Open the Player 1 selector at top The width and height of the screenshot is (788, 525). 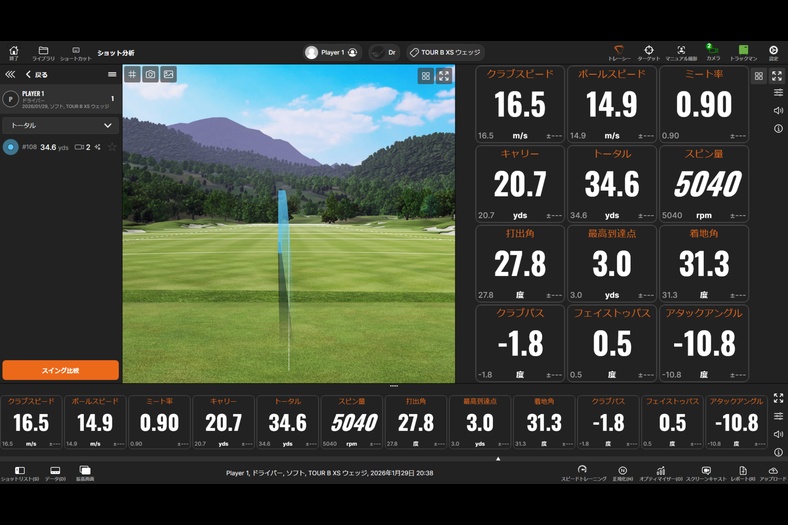(x=332, y=52)
